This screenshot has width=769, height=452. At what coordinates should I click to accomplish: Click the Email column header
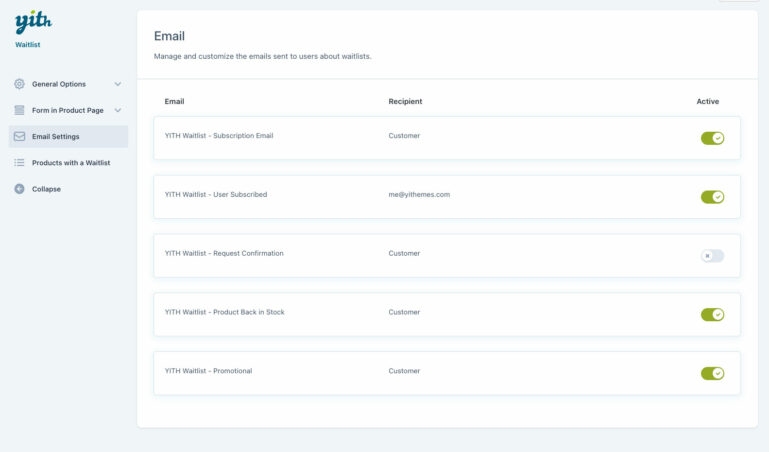pyautogui.click(x=174, y=101)
